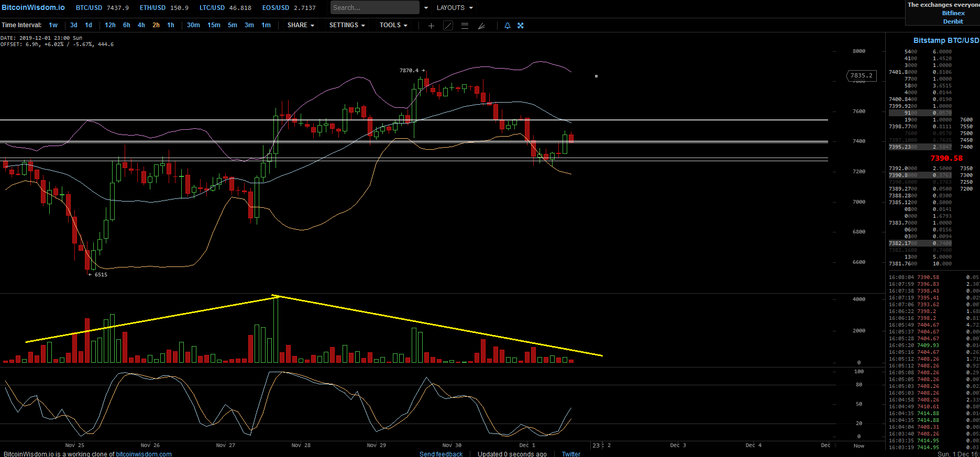This screenshot has width=980, height=457.
Task: Open price alerts bell
Action: point(507,26)
